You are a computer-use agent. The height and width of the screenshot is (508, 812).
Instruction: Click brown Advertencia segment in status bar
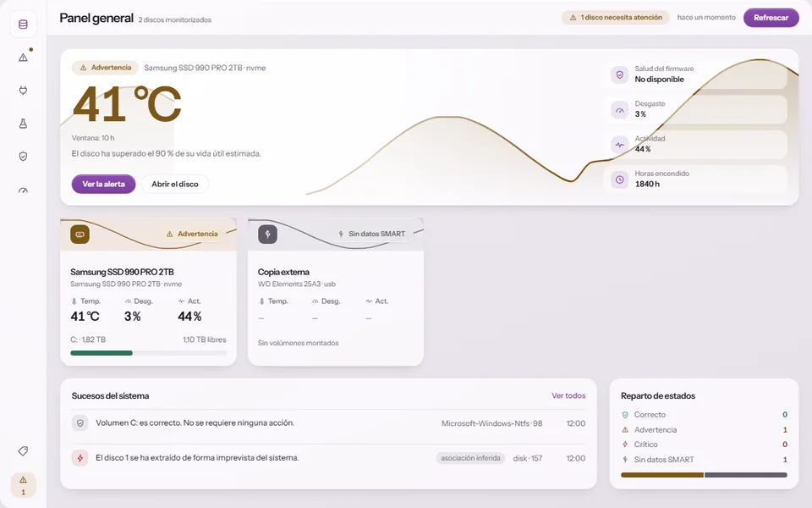(662, 475)
